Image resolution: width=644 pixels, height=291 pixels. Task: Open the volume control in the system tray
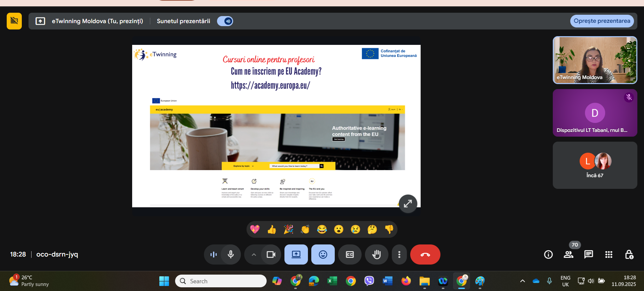pos(591,281)
